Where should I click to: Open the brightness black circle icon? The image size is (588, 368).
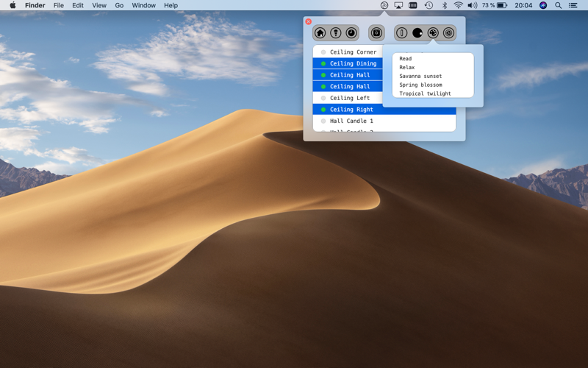[x=417, y=33]
